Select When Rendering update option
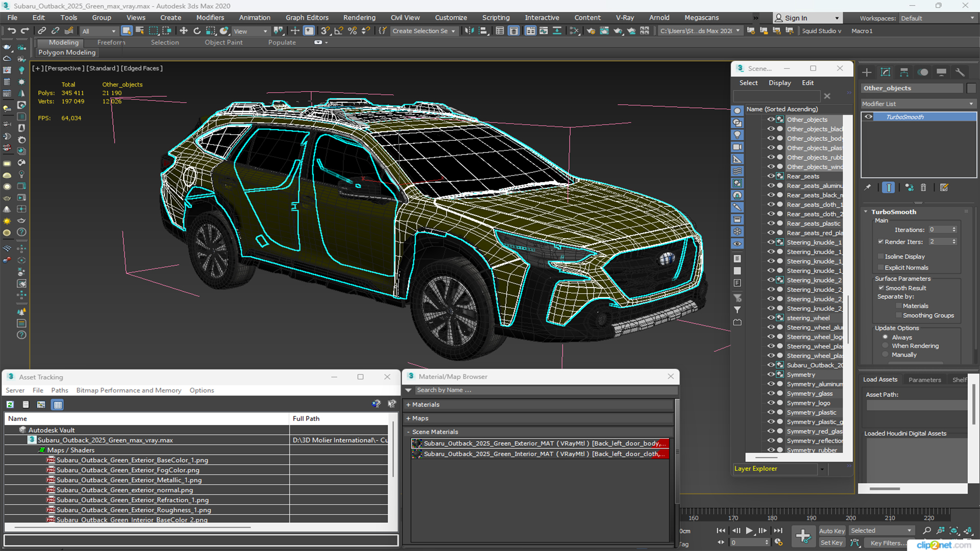Image resolution: width=980 pixels, height=551 pixels. [885, 346]
